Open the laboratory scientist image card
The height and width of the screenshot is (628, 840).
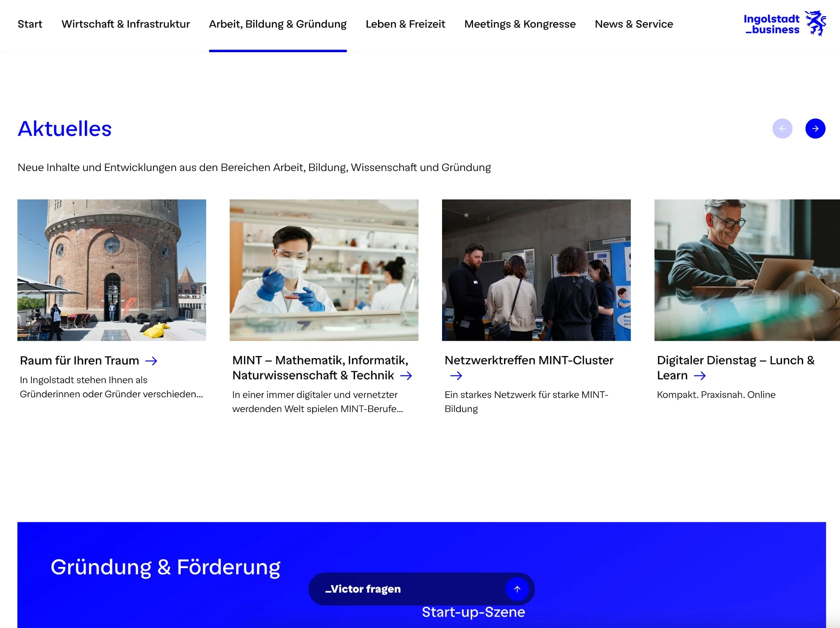coord(324,270)
